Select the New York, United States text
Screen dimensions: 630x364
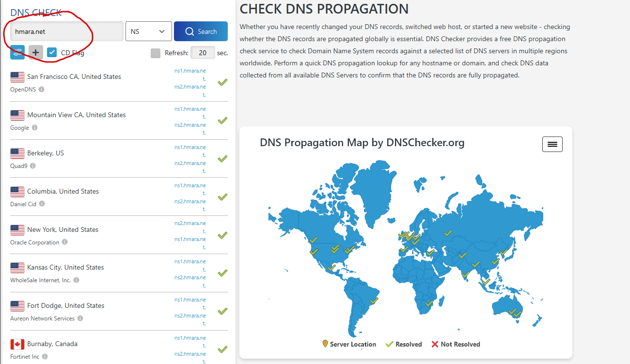tap(63, 229)
